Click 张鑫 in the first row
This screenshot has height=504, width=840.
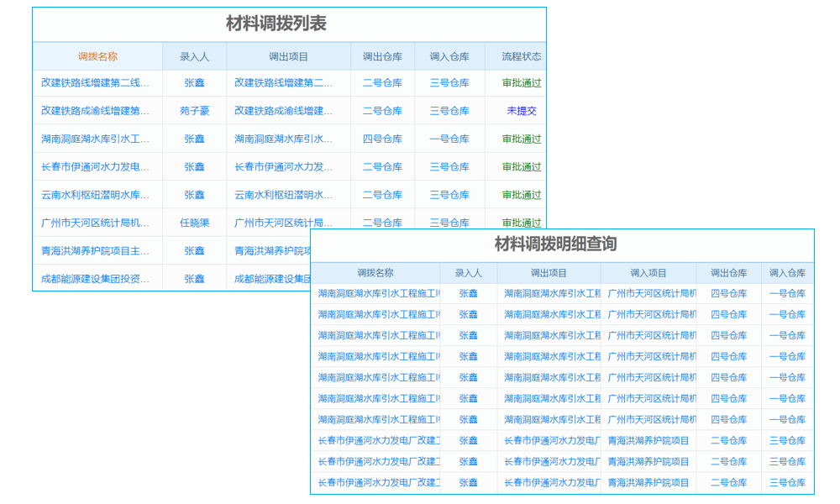click(x=193, y=83)
